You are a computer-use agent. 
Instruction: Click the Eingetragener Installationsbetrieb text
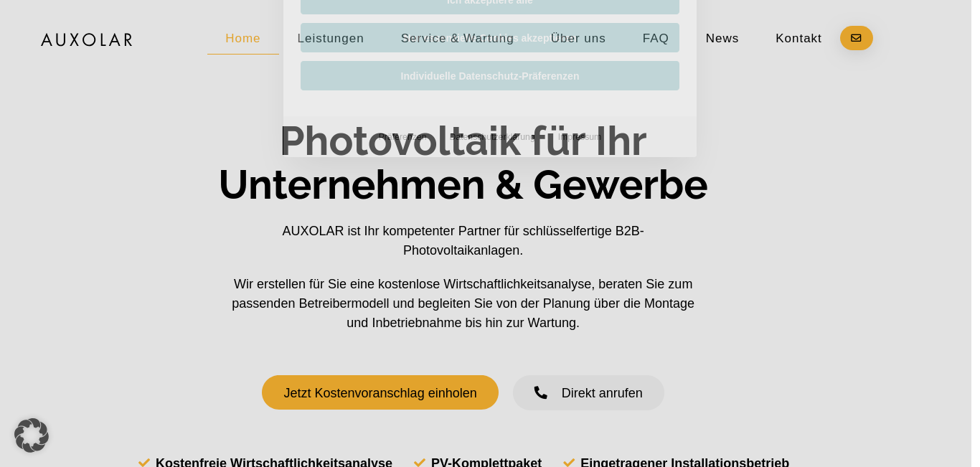pos(685,463)
